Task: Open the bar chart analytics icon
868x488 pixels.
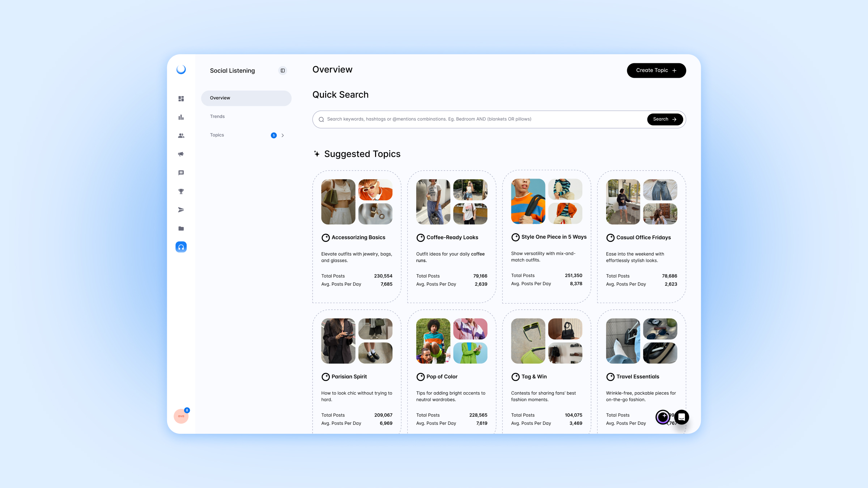Action: pos(181,117)
